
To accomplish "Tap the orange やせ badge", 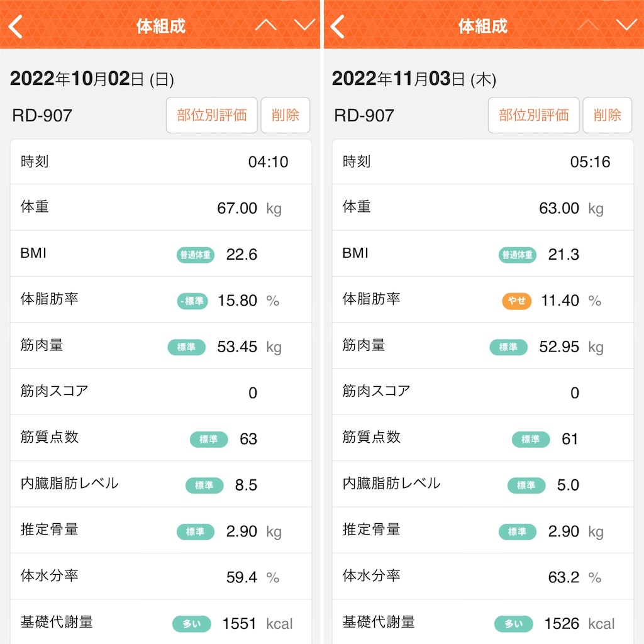I will coord(517,301).
